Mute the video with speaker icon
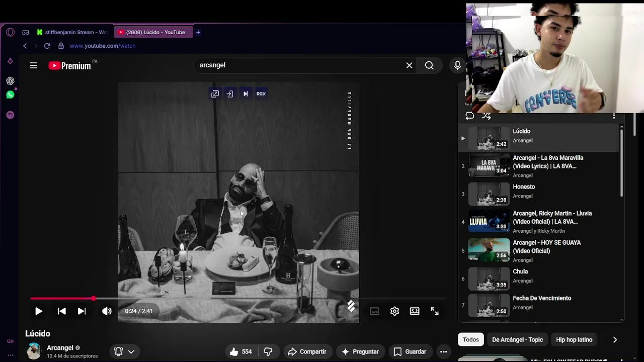The width and height of the screenshot is (644, 362). [107, 311]
